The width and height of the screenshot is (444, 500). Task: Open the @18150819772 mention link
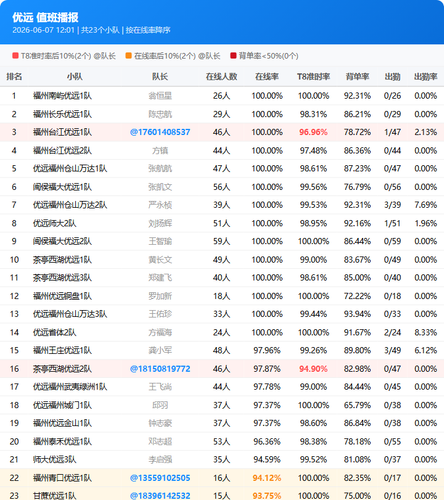(x=160, y=369)
